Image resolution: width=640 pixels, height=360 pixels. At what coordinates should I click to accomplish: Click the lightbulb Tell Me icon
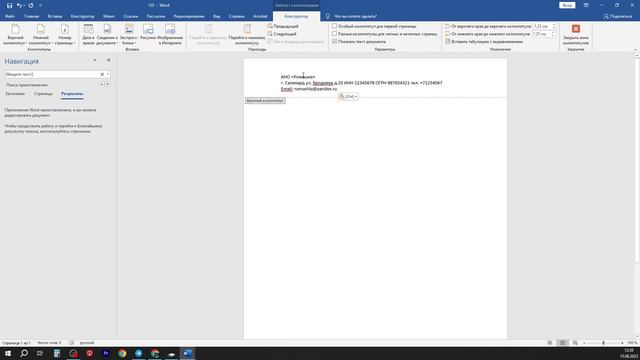[x=327, y=16]
